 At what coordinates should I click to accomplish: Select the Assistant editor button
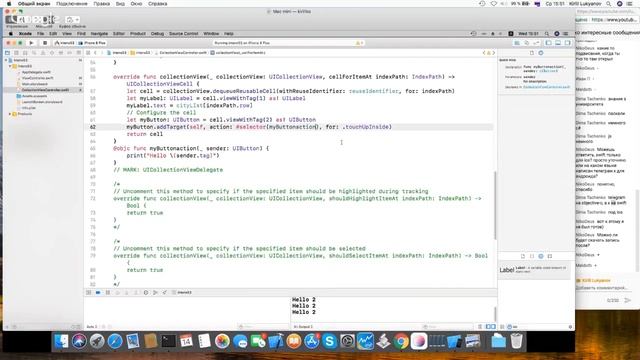click(x=527, y=43)
